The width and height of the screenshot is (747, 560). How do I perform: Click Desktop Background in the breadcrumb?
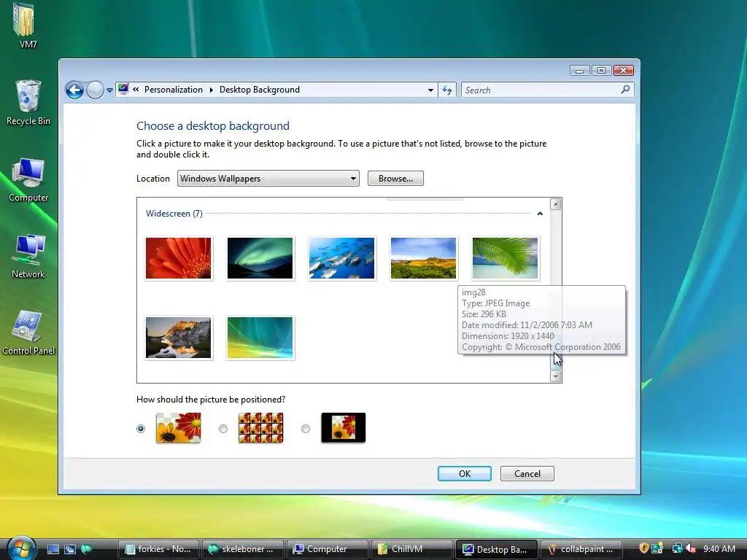tap(260, 90)
